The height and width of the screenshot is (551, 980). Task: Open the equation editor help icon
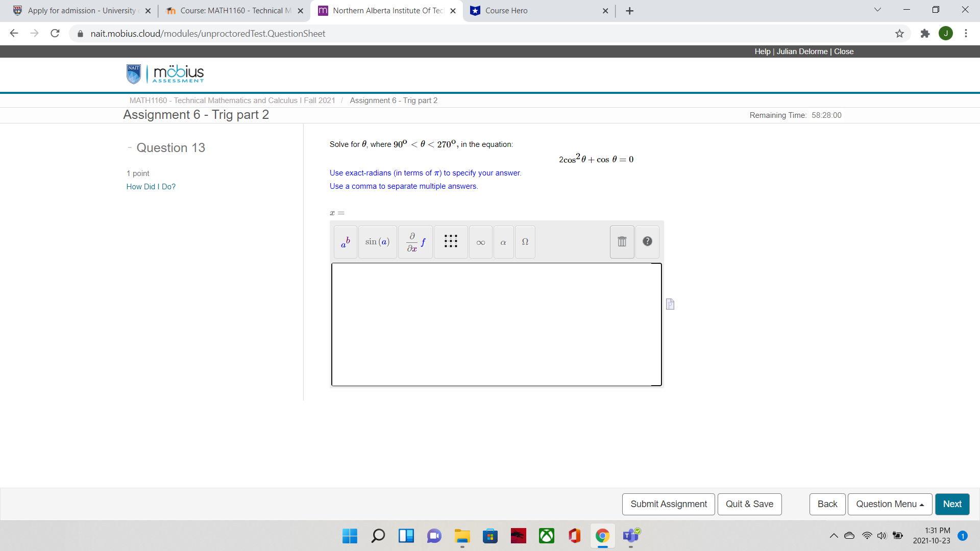[647, 241]
